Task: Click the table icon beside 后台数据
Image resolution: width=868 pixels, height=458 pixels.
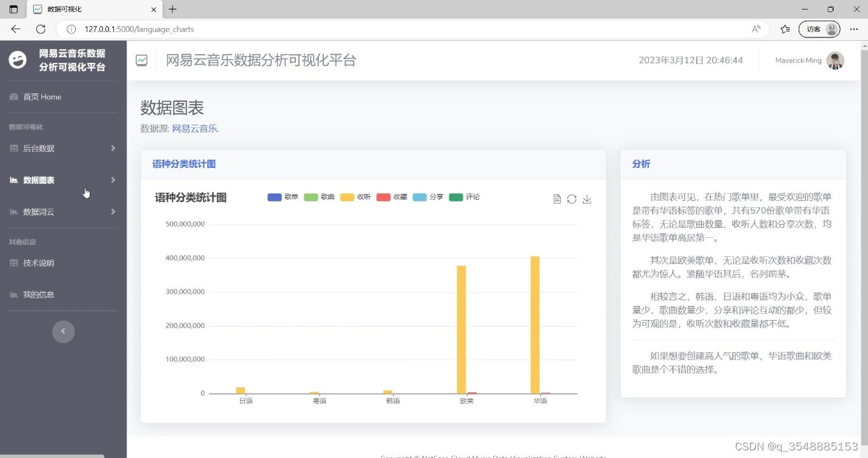Action: pos(14,148)
